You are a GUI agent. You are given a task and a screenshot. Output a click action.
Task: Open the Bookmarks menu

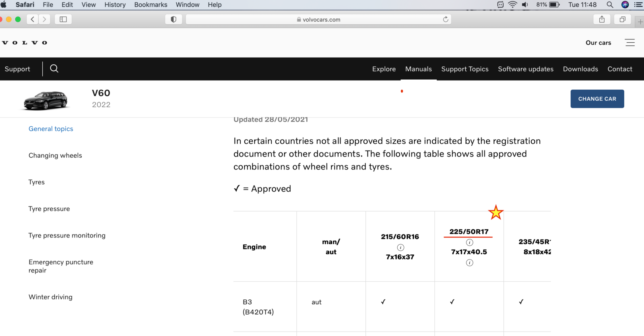[x=151, y=5]
